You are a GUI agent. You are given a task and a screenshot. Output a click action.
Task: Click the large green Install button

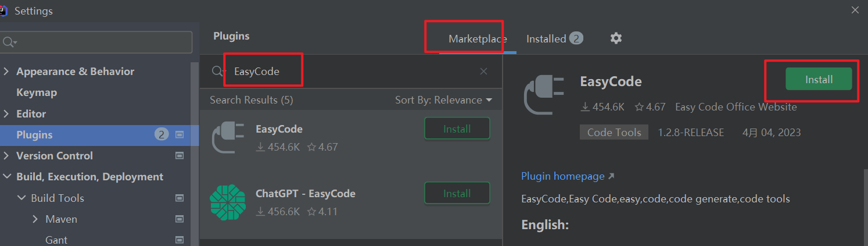click(x=819, y=79)
